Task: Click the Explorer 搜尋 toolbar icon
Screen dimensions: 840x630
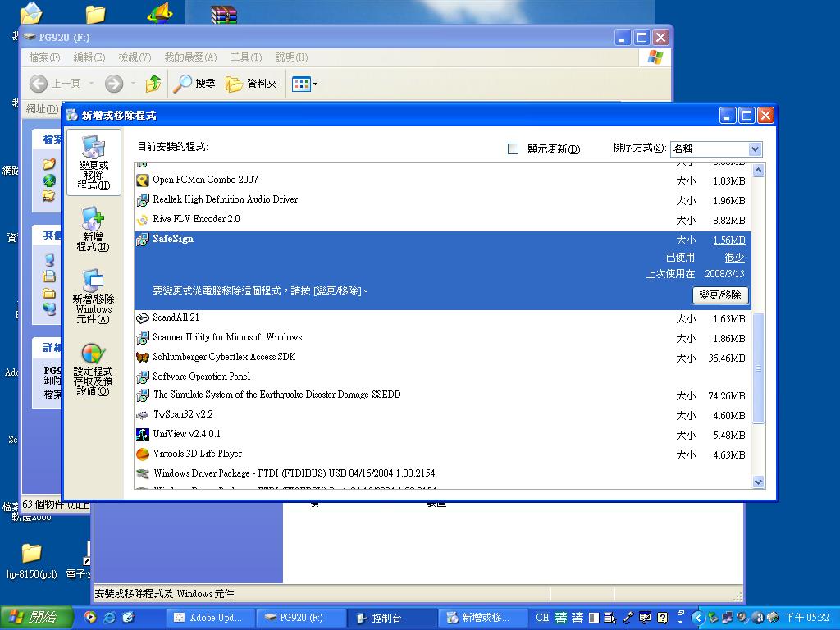Action: coord(194,84)
